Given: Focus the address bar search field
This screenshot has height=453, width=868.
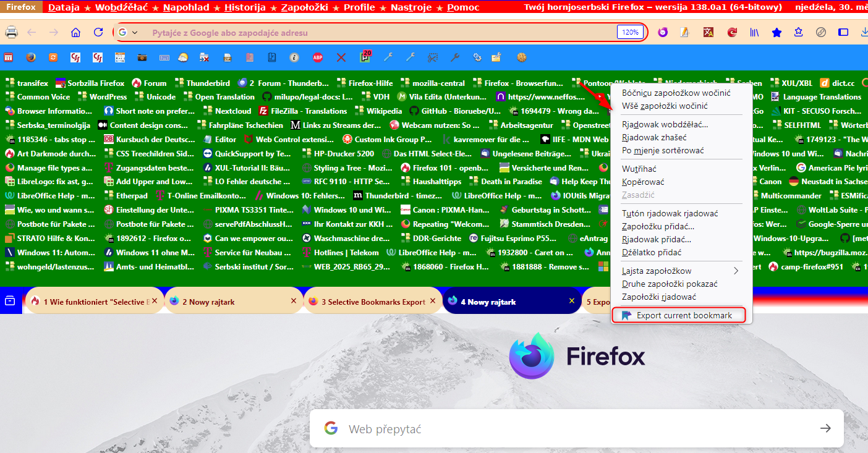Looking at the screenshot, I should (380, 32).
